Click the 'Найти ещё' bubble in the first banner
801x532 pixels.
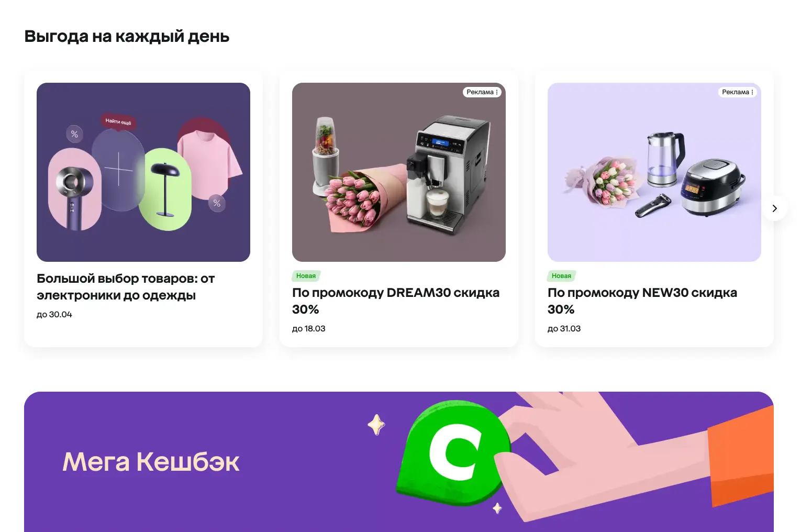coord(118,121)
